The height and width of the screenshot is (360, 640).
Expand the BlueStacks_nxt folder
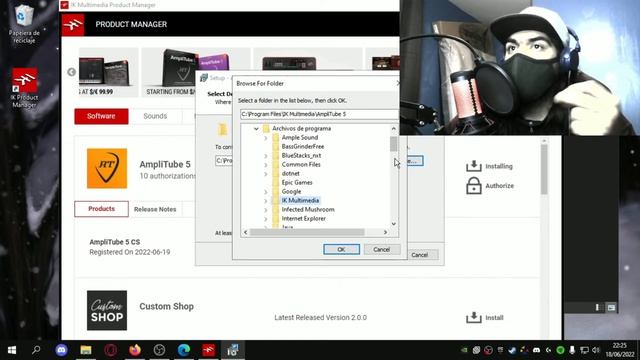[x=265, y=156]
